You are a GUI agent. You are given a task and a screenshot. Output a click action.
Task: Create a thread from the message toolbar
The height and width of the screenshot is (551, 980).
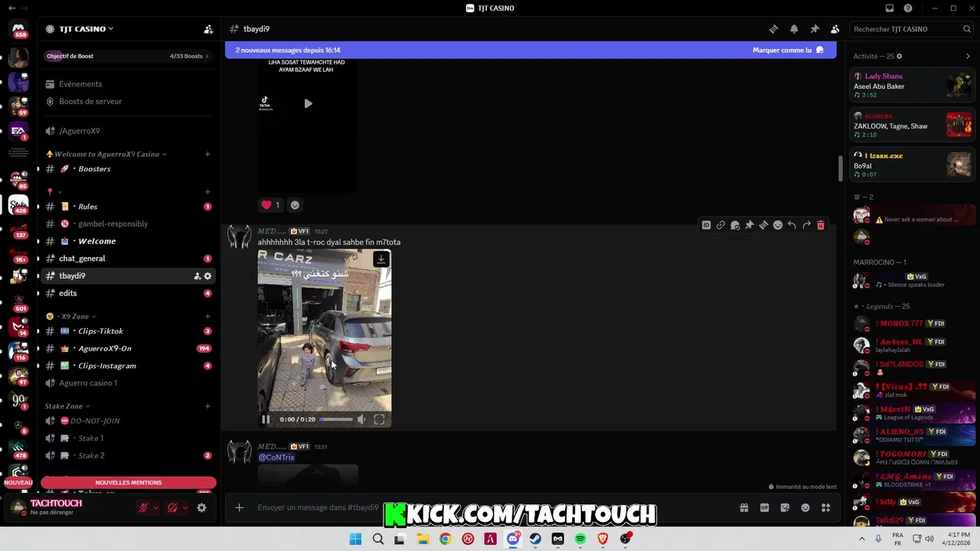point(763,225)
